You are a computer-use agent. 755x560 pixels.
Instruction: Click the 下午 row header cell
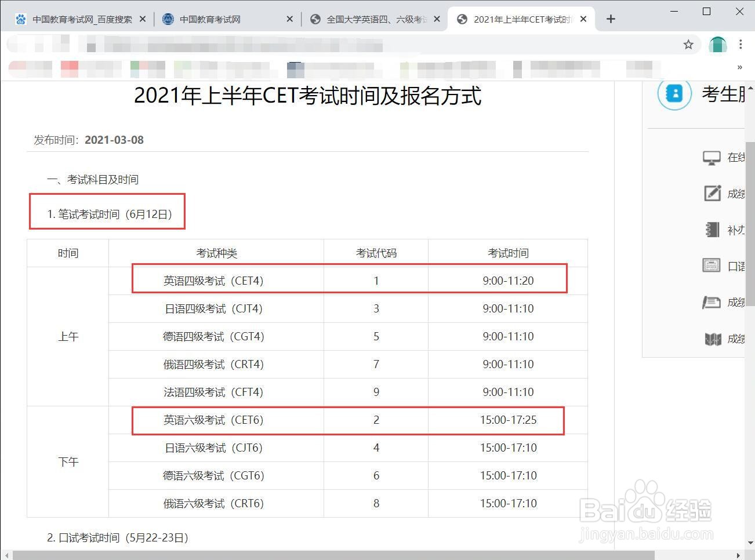68,462
